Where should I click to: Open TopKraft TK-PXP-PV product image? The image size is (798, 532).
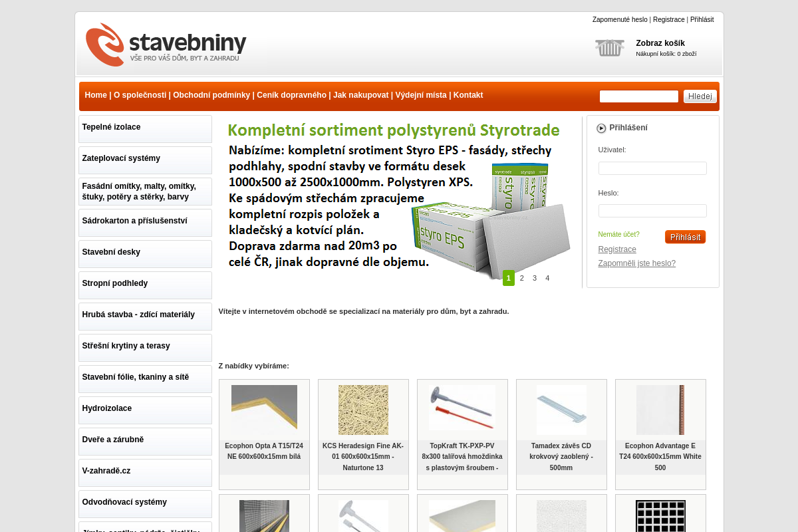[462, 408]
